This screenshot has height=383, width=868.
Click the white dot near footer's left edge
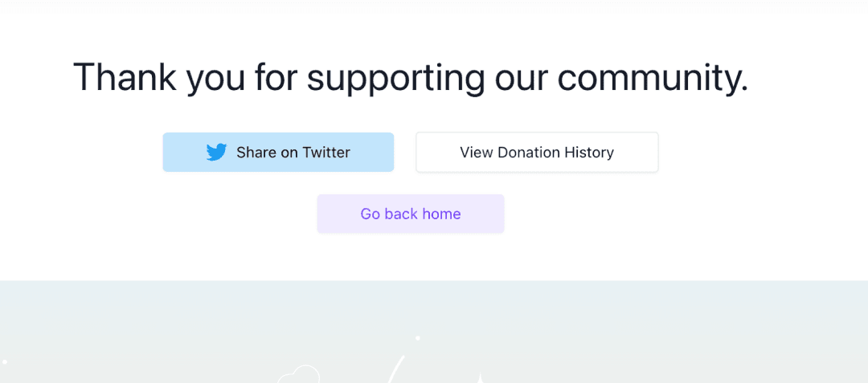[x=5, y=361]
